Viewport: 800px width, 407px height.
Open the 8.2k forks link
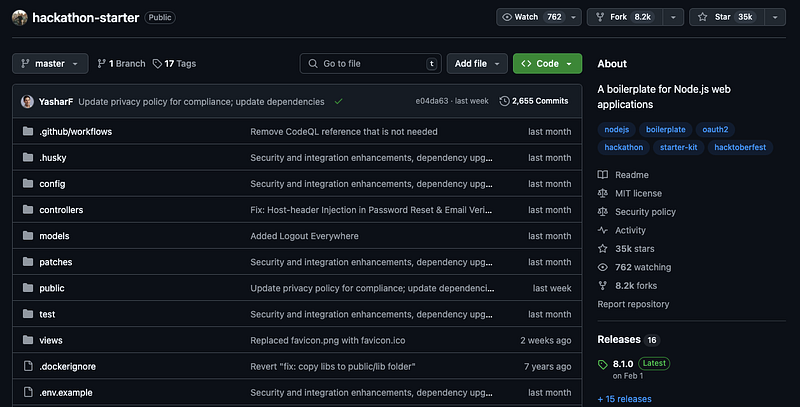pos(636,286)
